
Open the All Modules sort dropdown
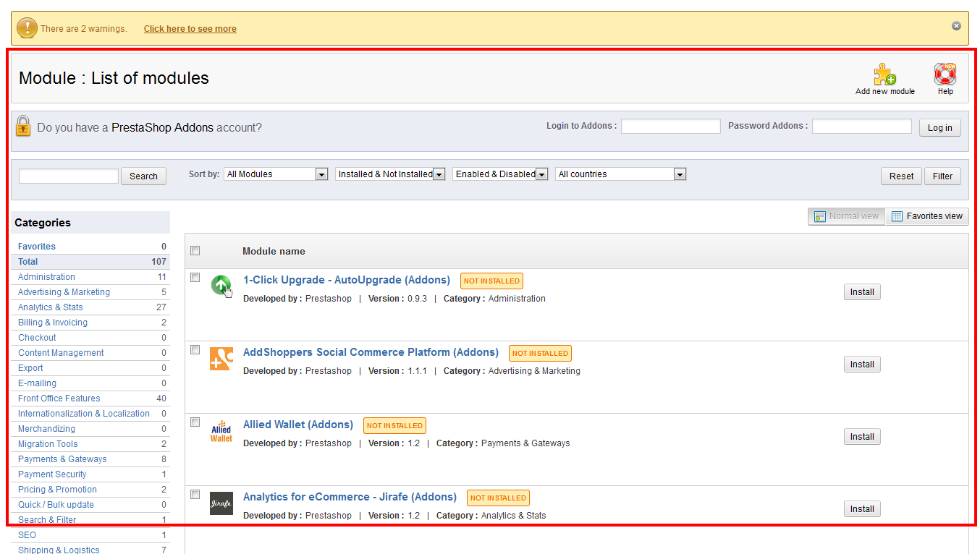tap(276, 174)
